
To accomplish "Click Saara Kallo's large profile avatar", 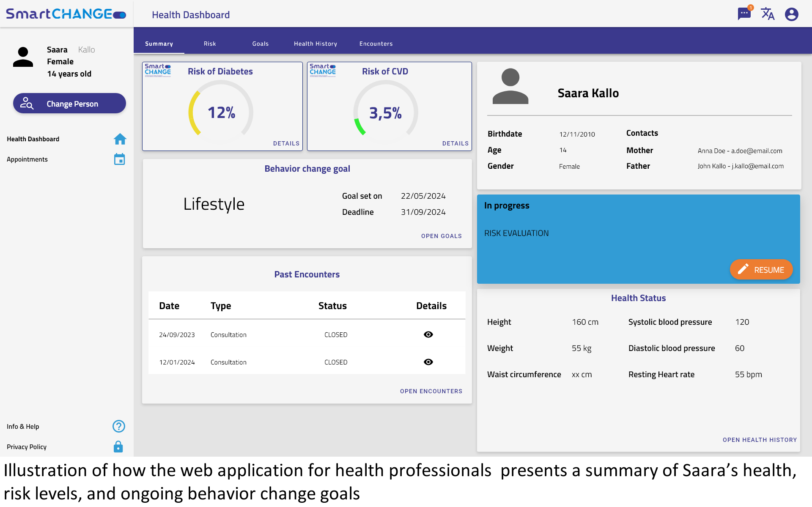I will pyautogui.click(x=510, y=87).
